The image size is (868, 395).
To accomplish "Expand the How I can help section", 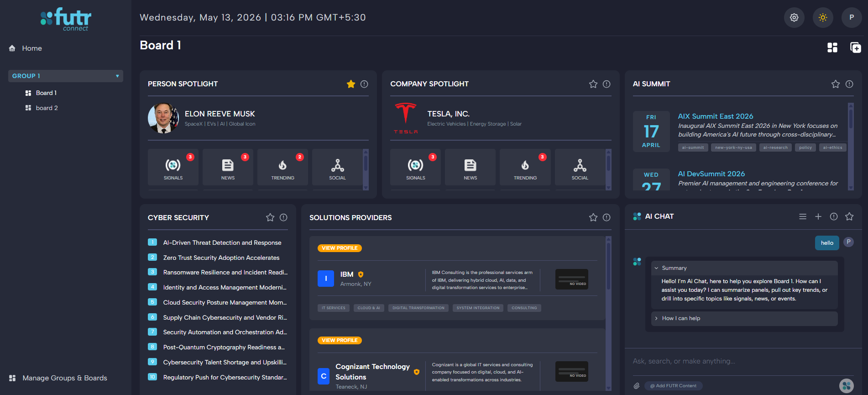I will click(744, 318).
